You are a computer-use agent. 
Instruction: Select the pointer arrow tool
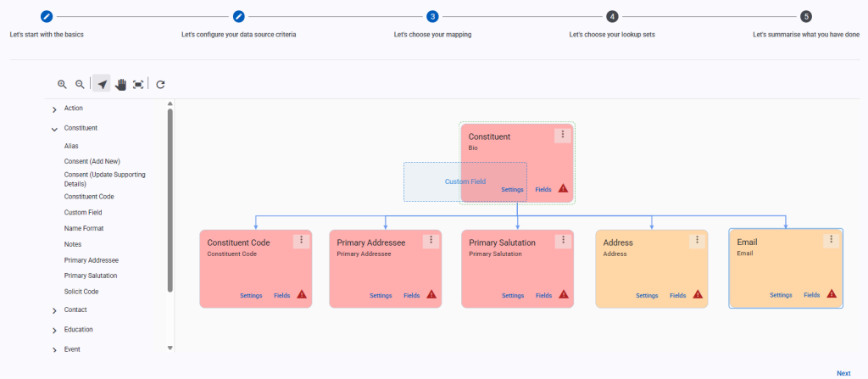point(102,84)
